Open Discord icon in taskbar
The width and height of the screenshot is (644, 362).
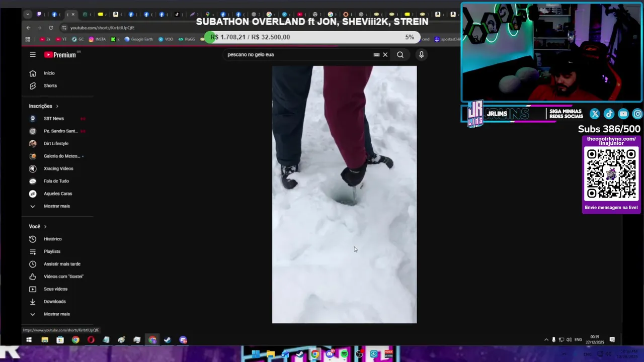pos(183,340)
